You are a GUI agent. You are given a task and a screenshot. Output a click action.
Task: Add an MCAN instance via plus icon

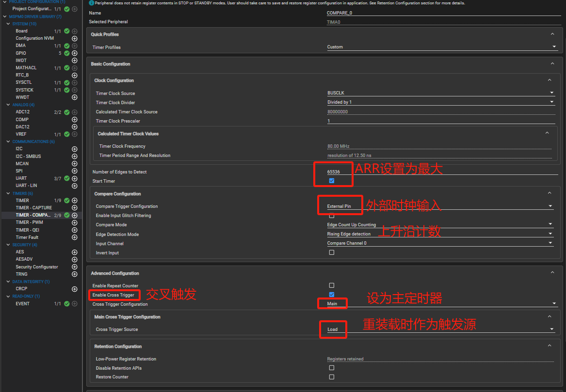(x=75, y=164)
